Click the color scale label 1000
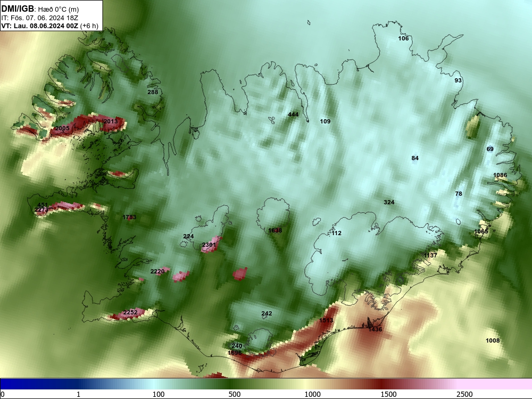532x399 pixels. (312, 394)
